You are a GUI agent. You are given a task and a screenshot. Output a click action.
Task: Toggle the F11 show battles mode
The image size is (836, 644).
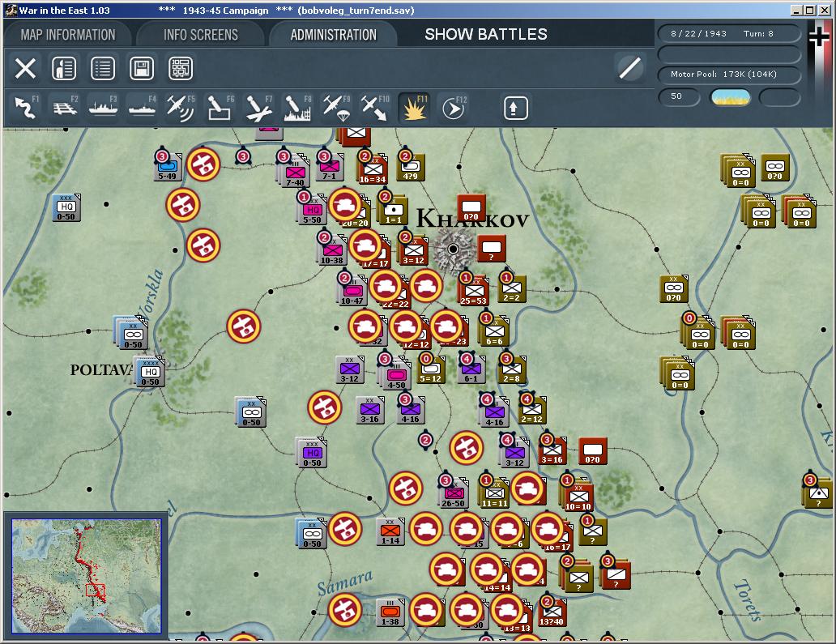tap(414, 107)
